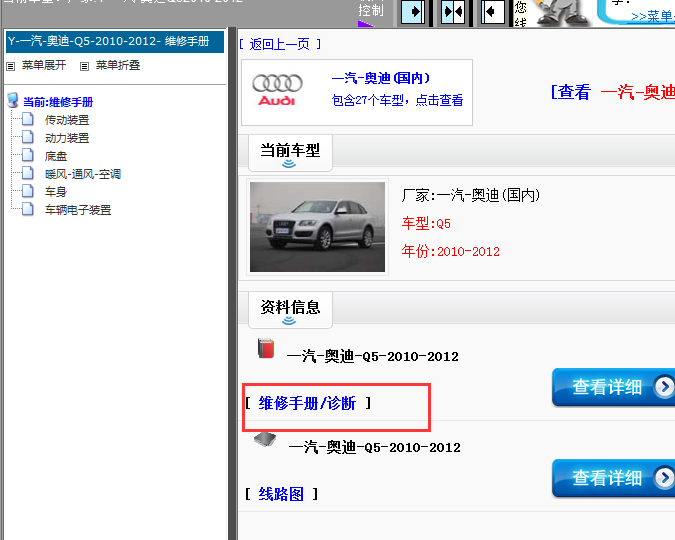Click the center-collapse arrows panel icon
675x540 pixels.
tap(453, 12)
